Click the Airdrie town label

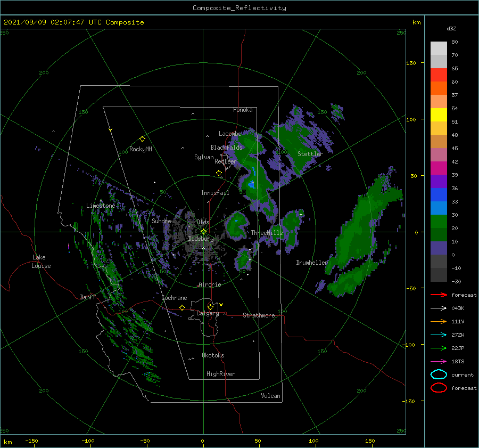click(210, 284)
